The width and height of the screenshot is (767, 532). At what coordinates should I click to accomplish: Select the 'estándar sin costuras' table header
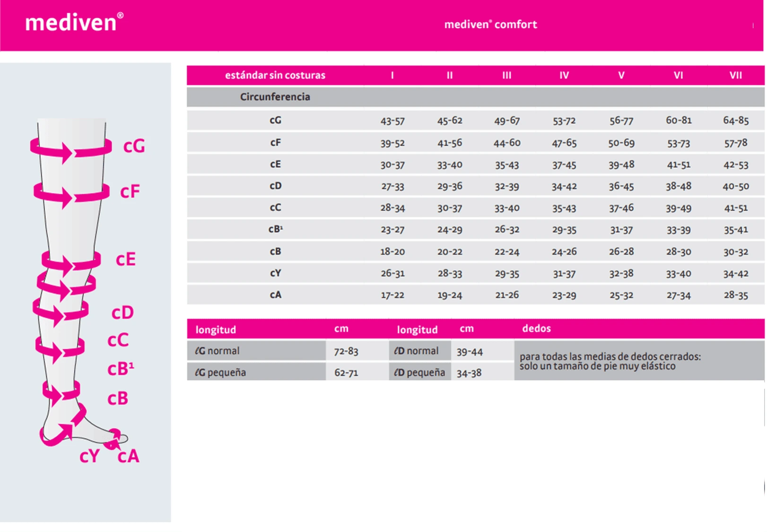(275, 75)
